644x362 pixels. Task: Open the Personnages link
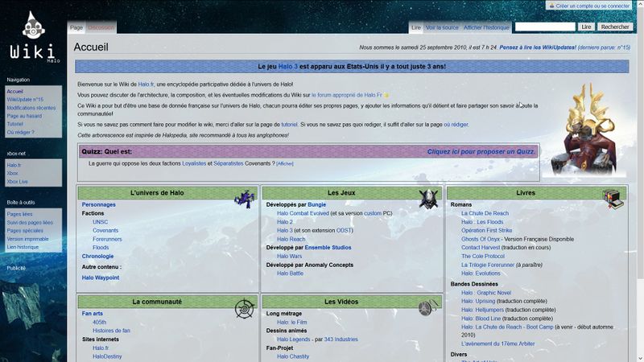[98, 205]
